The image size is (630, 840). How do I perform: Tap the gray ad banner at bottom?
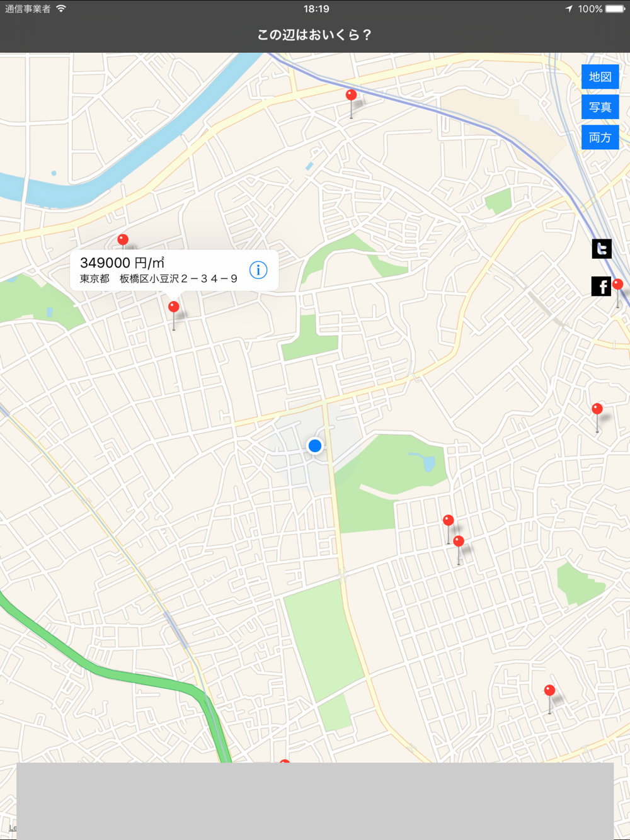315,801
